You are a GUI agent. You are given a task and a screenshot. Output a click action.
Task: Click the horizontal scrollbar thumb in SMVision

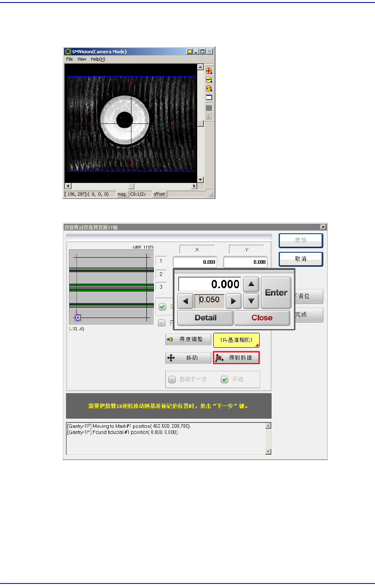(131, 186)
